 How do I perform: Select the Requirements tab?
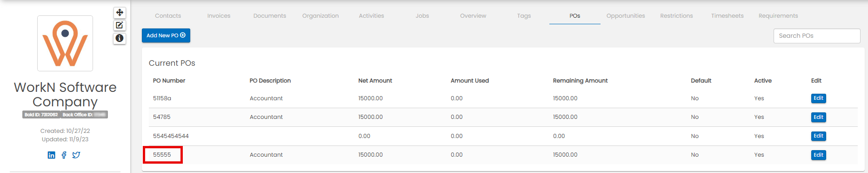(778, 16)
